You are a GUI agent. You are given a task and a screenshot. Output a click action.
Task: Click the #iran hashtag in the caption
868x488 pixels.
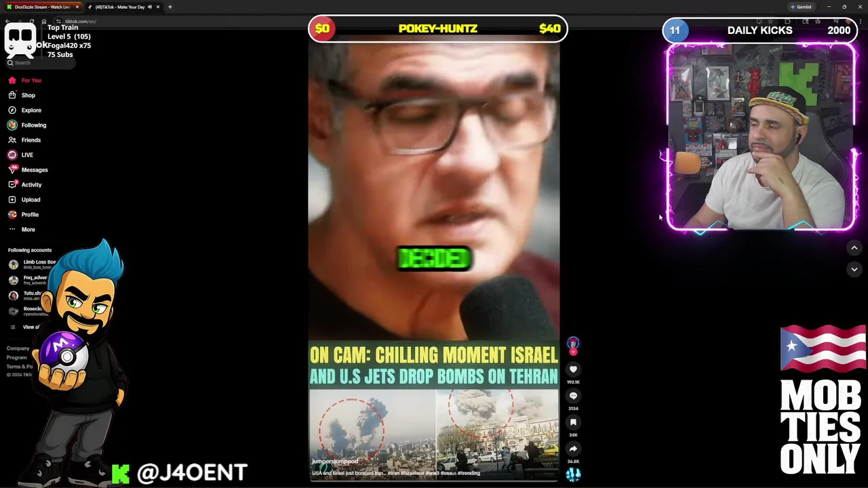tap(393, 473)
